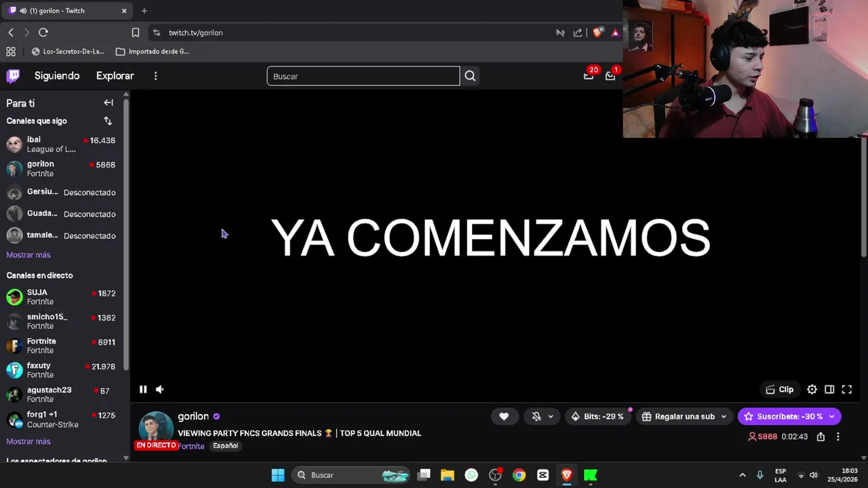Click the Buscar search field
The width and height of the screenshot is (868, 488).
tap(363, 76)
